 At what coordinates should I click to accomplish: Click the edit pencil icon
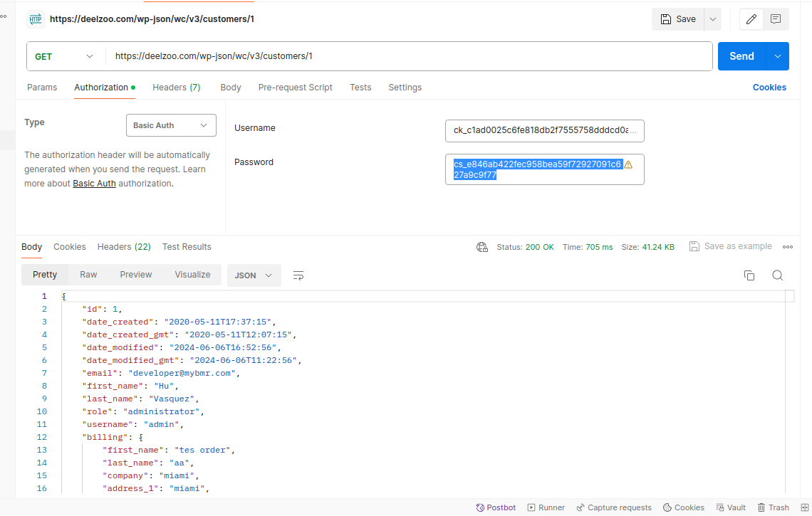(751, 19)
